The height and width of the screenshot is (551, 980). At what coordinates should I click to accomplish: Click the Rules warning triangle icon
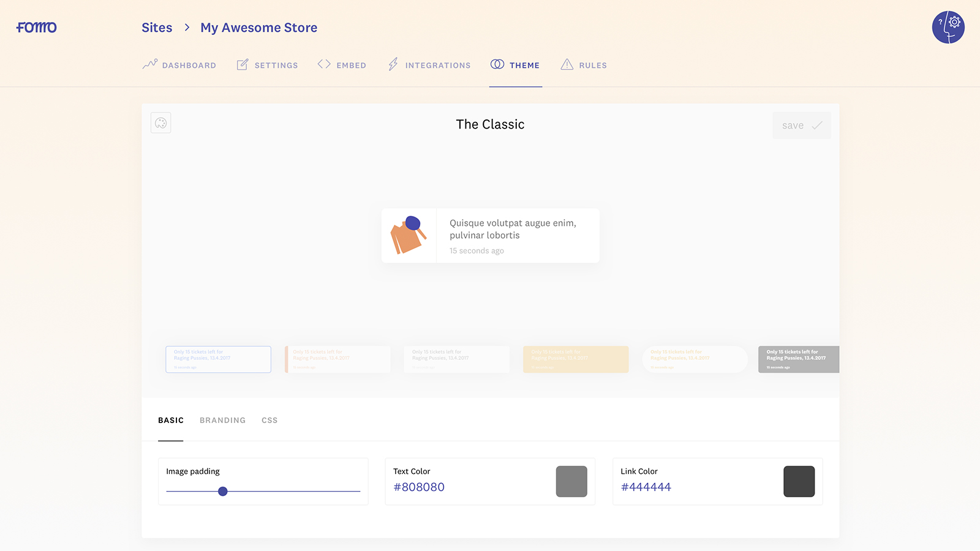click(567, 64)
